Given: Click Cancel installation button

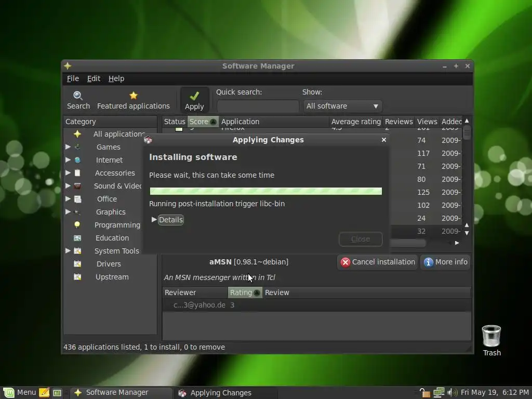Looking at the screenshot, I should coord(377,262).
